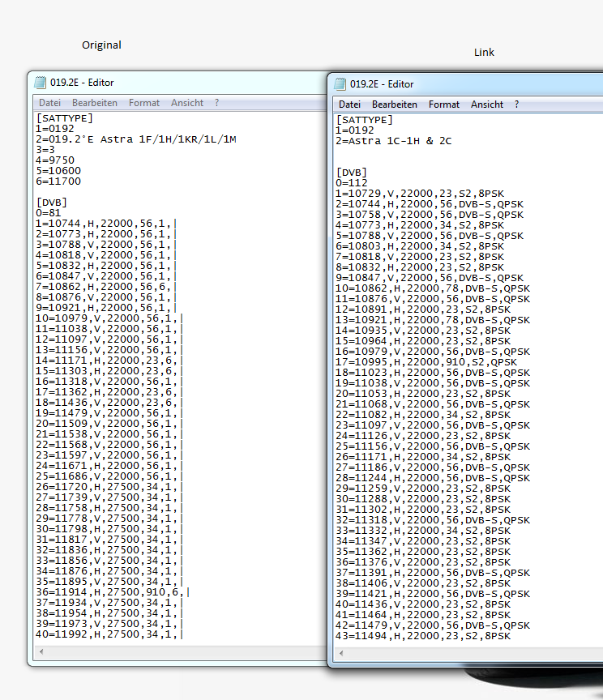
Task: Click line '1=10729,V,22000,23,S2,8PSK'
Action: click(420, 194)
